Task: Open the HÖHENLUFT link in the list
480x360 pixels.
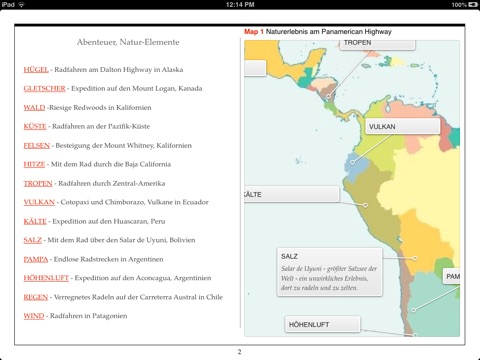Action: (x=46, y=278)
